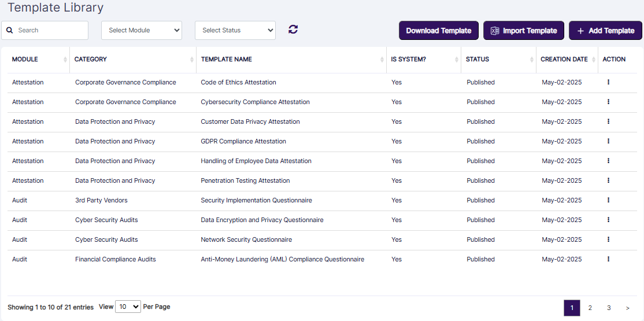
Task: Go to page 2 of results
Action: [x=590, y=308]
